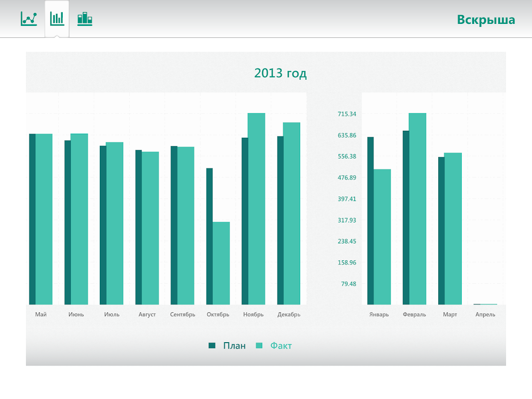
Task: Select the Декабрь axis label
Action: tap(289, 315)
